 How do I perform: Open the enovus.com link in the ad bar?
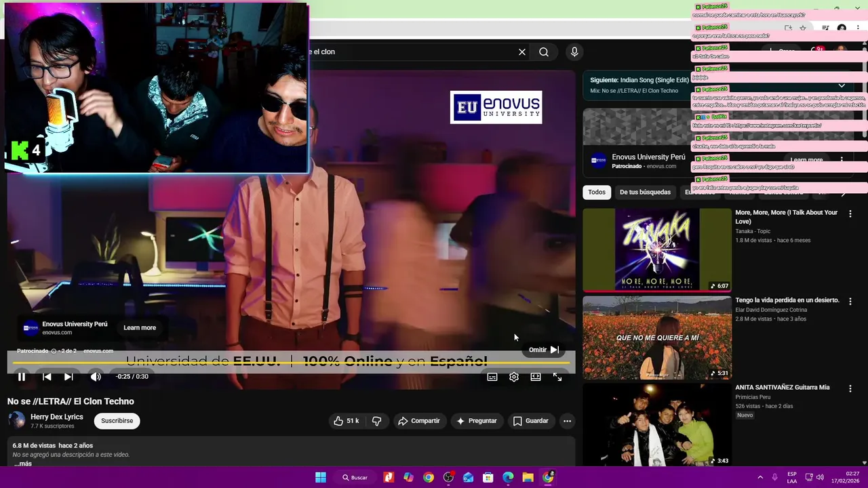pyautogui.click(x=98, y=351)
